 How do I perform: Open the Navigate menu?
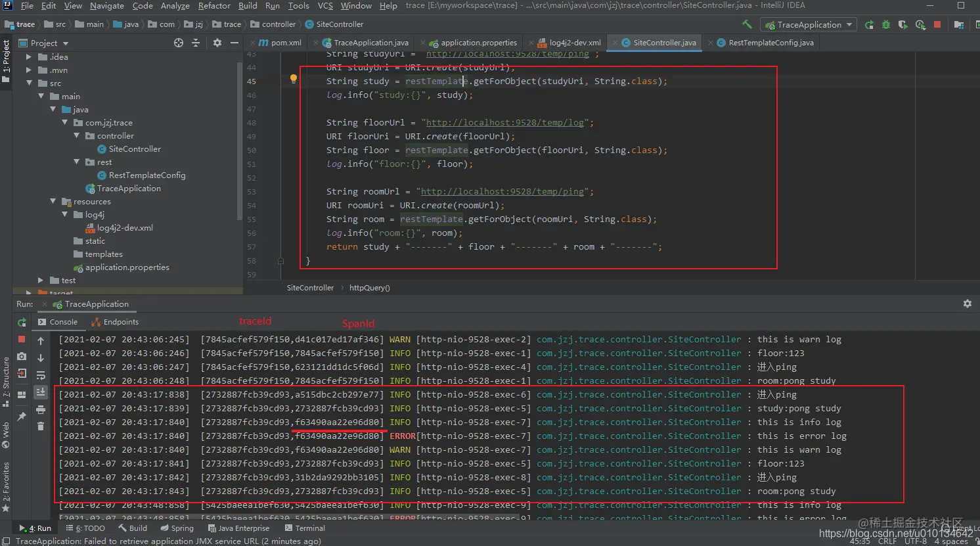(x=107, y=6)
